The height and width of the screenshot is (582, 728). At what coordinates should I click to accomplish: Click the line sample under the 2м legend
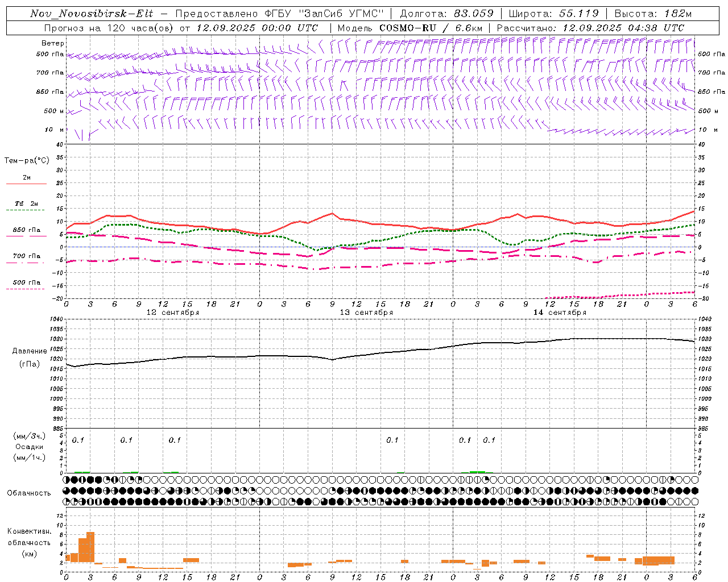pyautogui.click(x=26, y=184)
